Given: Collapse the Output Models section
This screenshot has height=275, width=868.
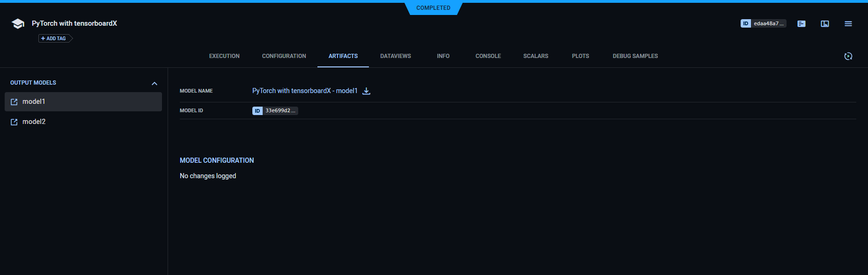Looking at the screenshot, I should [154, 83].
